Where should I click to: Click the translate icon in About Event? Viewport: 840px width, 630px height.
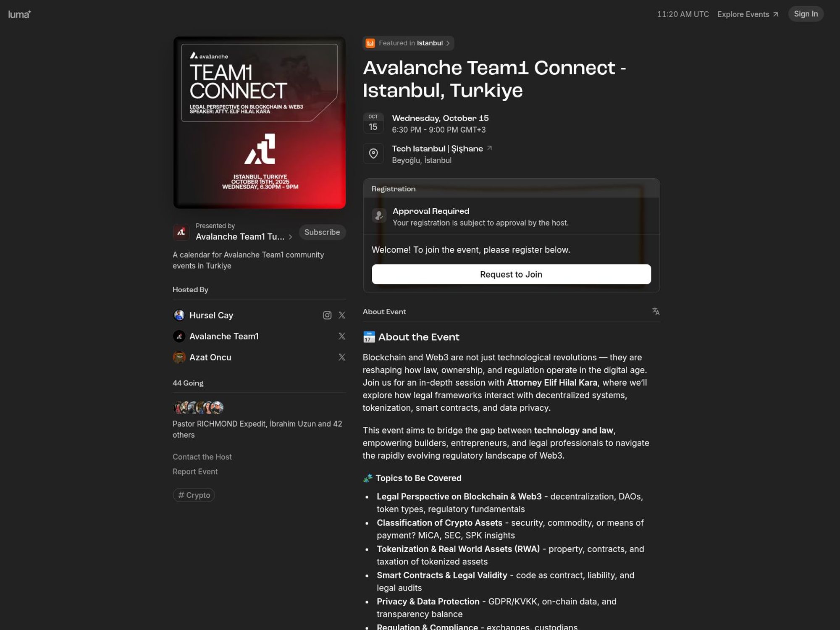[x=656, y=311]
